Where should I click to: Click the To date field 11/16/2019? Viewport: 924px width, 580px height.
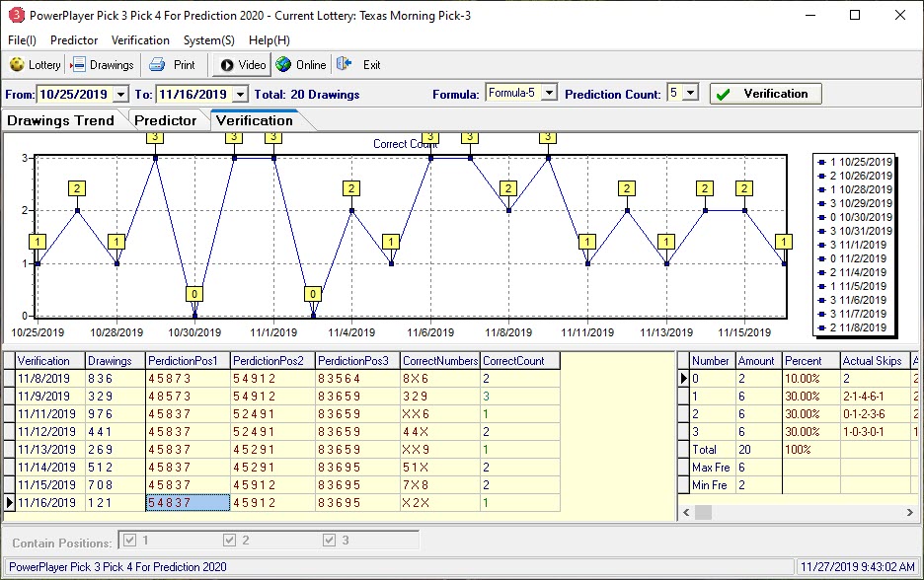[x=193, y=95]
